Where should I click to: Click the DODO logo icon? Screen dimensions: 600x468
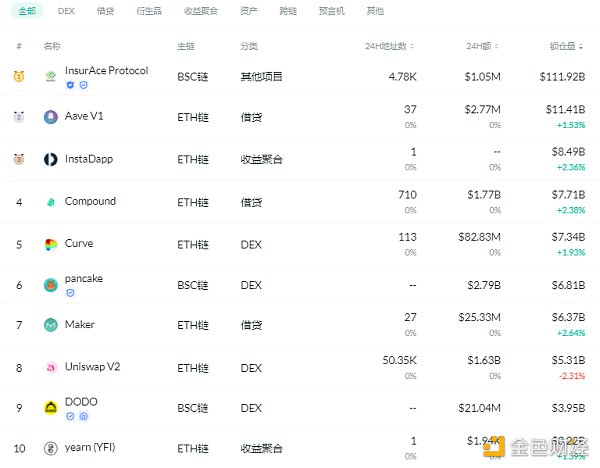51,408
